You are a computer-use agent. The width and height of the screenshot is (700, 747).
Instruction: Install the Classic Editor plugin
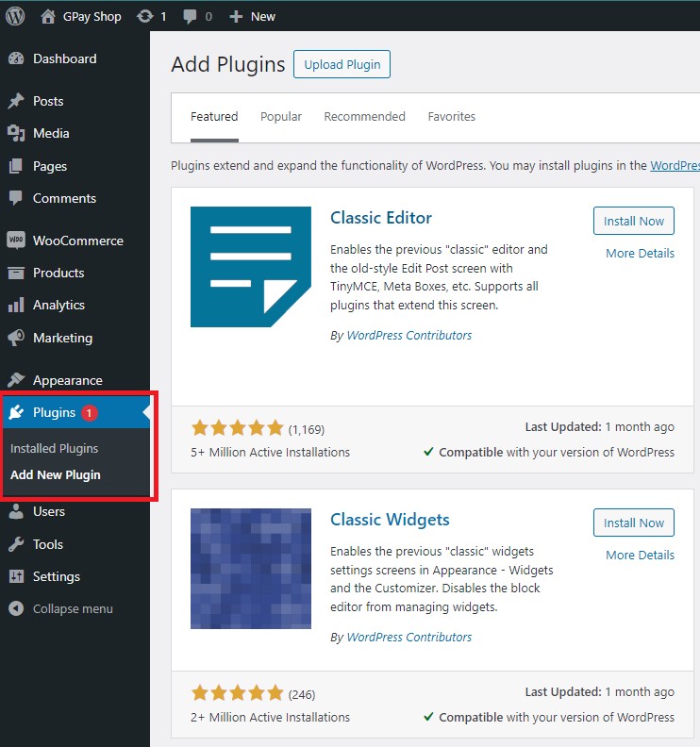[x=633, y=221]
